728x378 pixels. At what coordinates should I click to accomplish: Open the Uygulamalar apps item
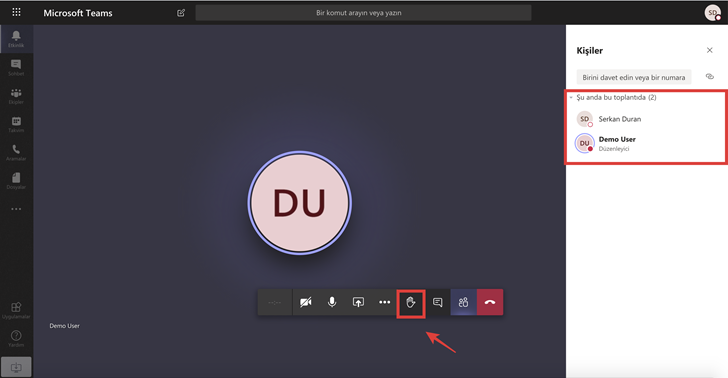[x=16, y=310]
